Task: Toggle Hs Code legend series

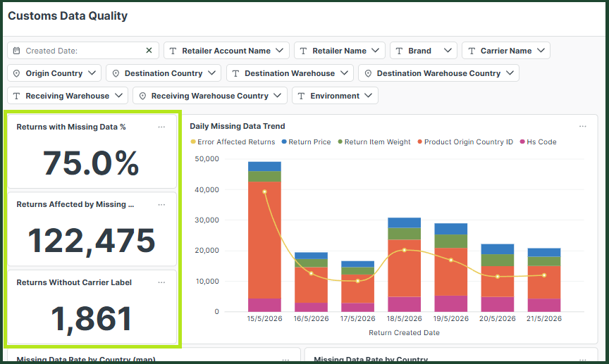Action: pyautogui.click(x=539, y=142)
